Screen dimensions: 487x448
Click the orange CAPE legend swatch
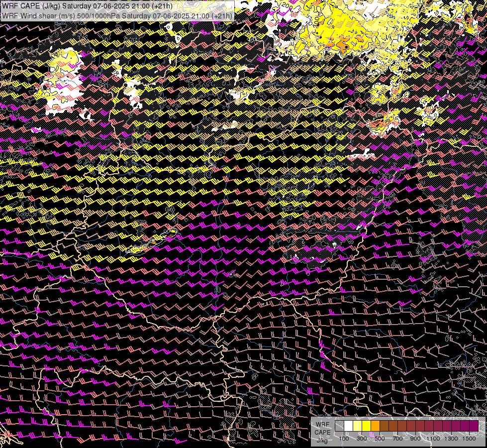(x=376, y=426)
